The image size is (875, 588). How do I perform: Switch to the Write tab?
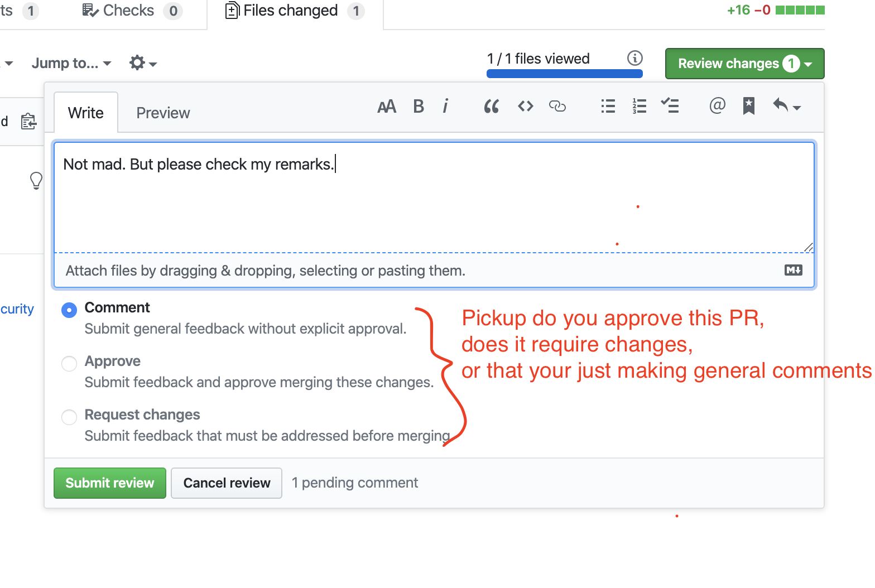click(86, 113)
